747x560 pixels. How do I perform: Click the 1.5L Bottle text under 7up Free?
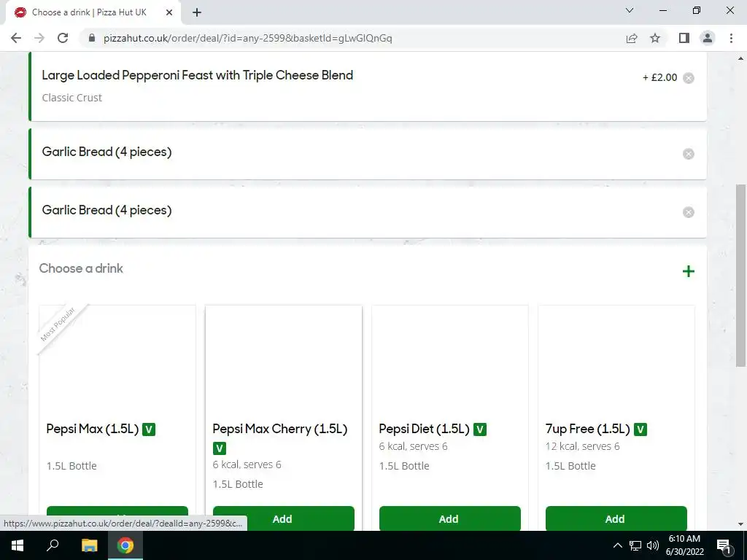pos(570,466)
